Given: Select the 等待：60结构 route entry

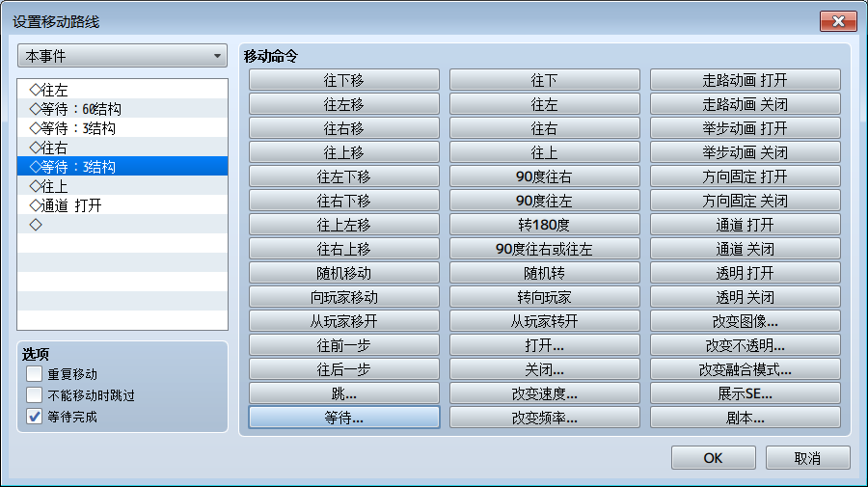Looking at the screenshot, I should [x=122, y=109].
